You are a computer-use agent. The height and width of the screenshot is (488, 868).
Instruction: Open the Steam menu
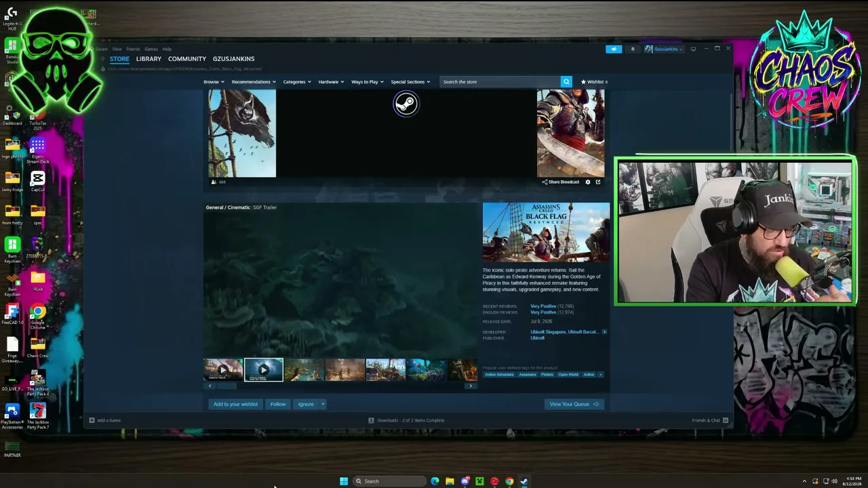click(x=102, y=49)
